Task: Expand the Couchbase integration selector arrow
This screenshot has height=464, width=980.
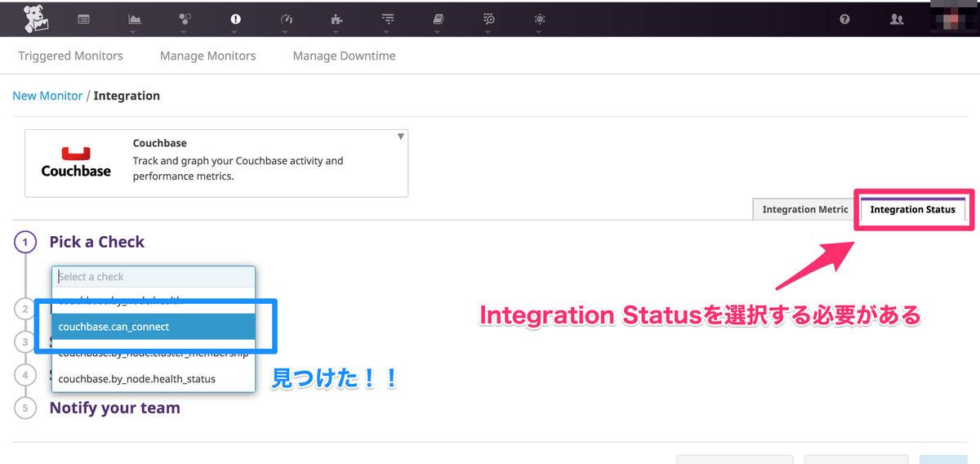Action: (400, 136)
